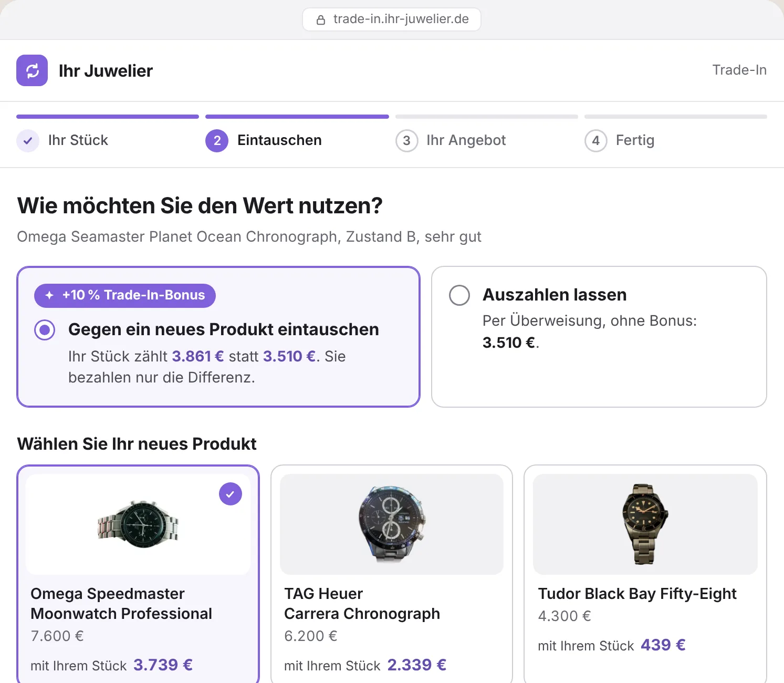This screenshot has height=683, width=784.
Task: Click the 439 € difference amount
Action: tap(663, 645)
